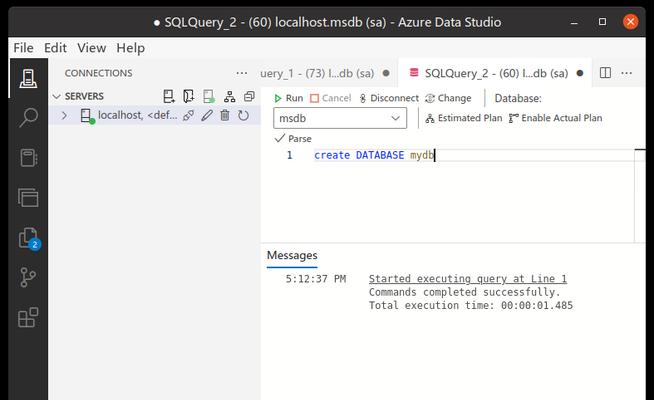Viewport: 654px width, 400px height.
Task: Open the File menu
Action: pos(23,48)
